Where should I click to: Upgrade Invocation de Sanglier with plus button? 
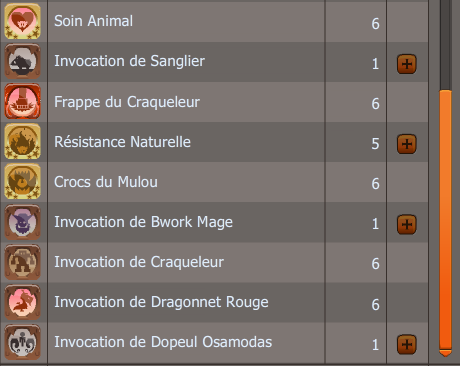point(407,64)
